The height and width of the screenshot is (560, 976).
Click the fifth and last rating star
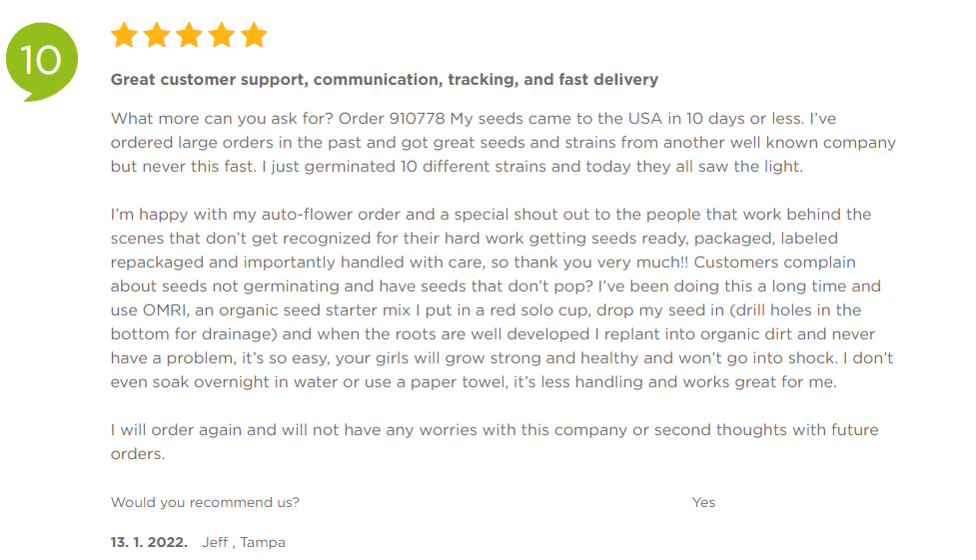(x=254, y=36)
